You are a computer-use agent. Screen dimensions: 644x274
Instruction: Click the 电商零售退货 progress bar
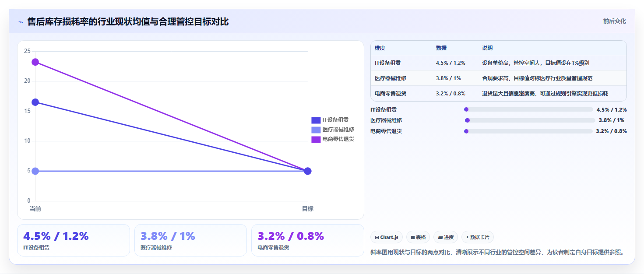point(528,131)
